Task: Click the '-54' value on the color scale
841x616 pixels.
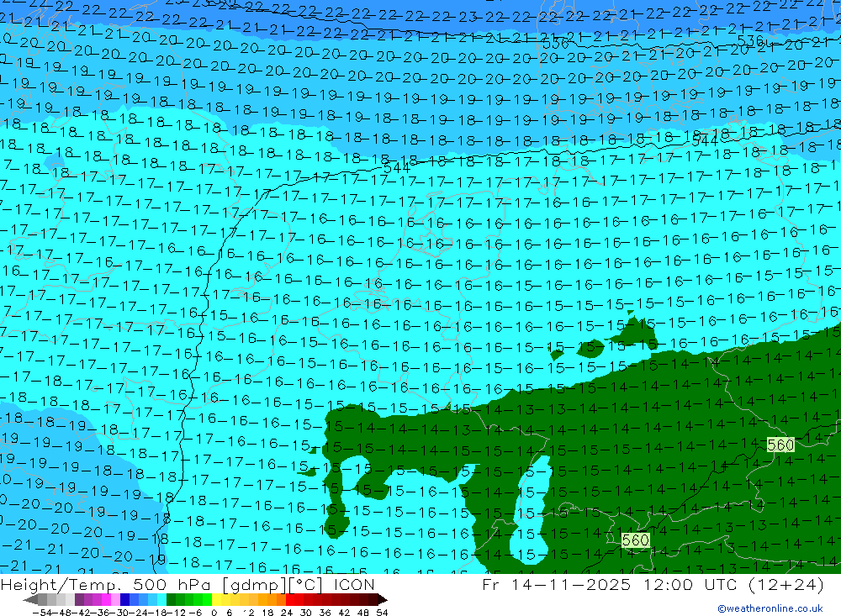Action: point(40,612)
